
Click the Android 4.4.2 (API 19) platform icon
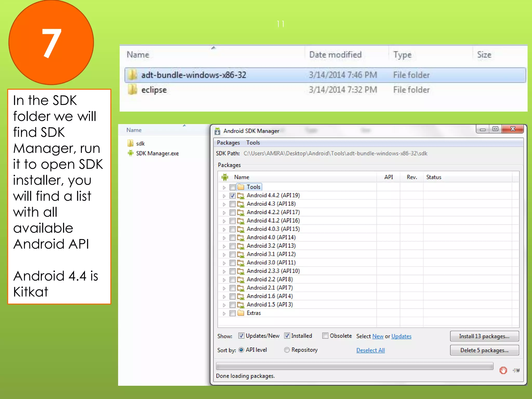(x=241, y=196)
